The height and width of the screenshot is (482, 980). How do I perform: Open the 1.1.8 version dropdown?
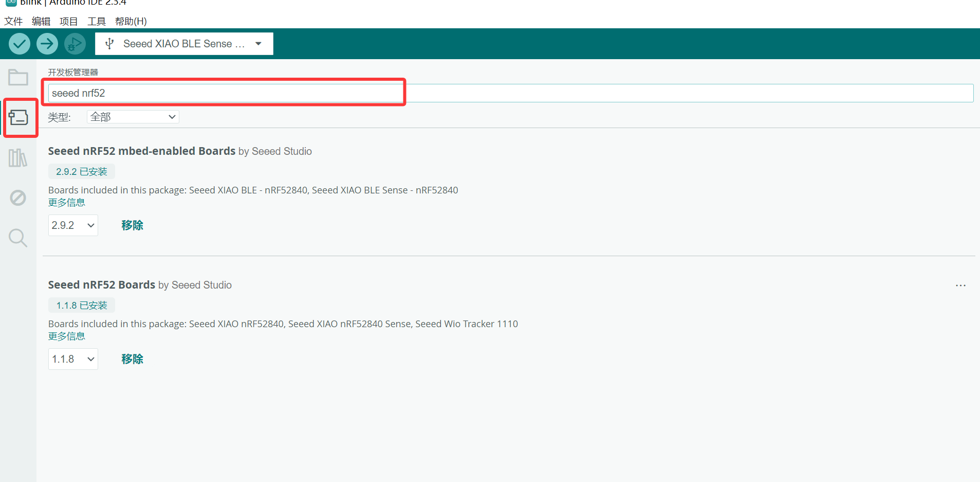[x=73, y=359]
